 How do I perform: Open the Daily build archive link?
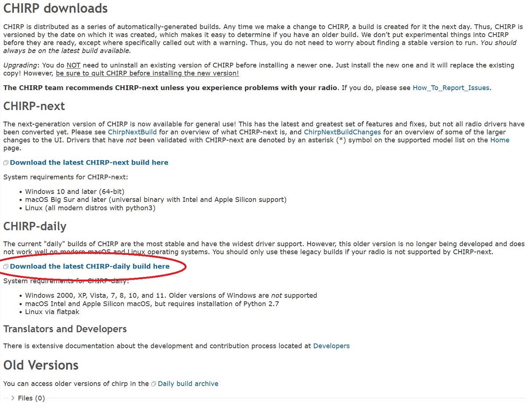188,383
